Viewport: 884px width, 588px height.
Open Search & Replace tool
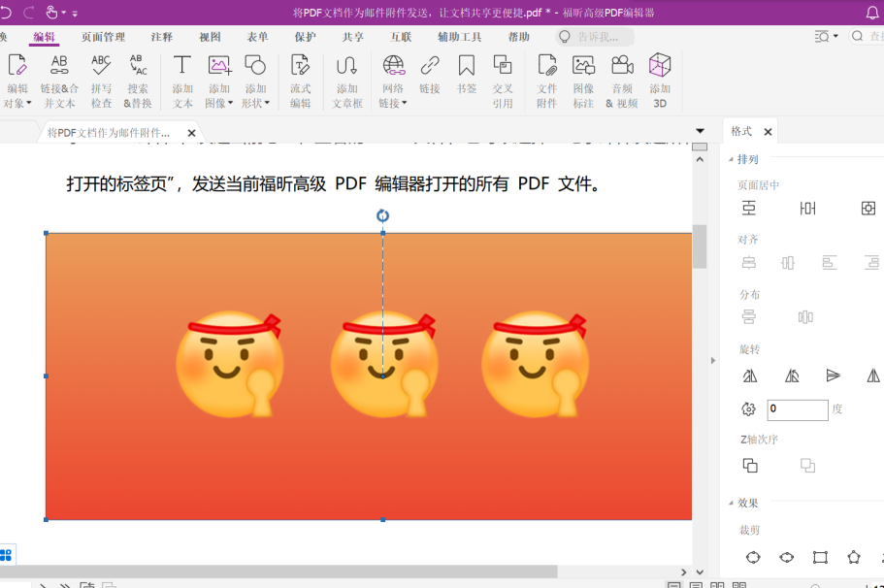[x=138, y=80]
